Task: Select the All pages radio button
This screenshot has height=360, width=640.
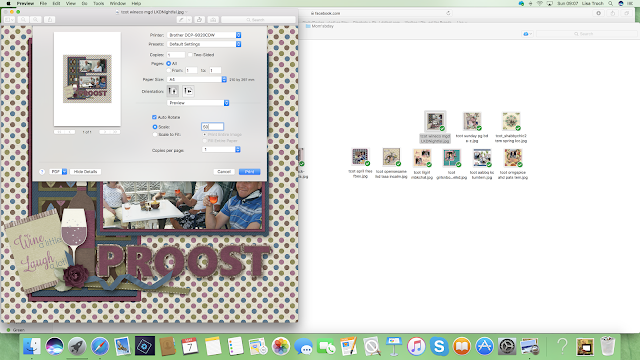Action: click(x=169, y=64)
